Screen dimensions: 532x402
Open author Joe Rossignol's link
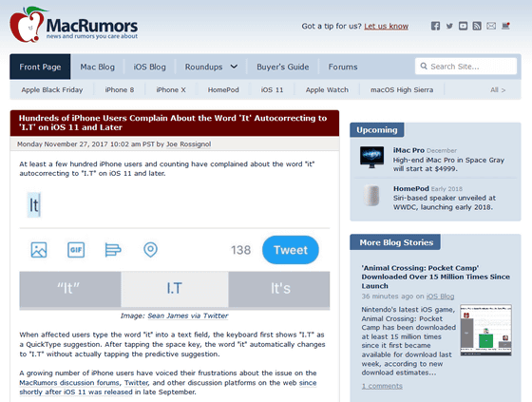point(189,144)
